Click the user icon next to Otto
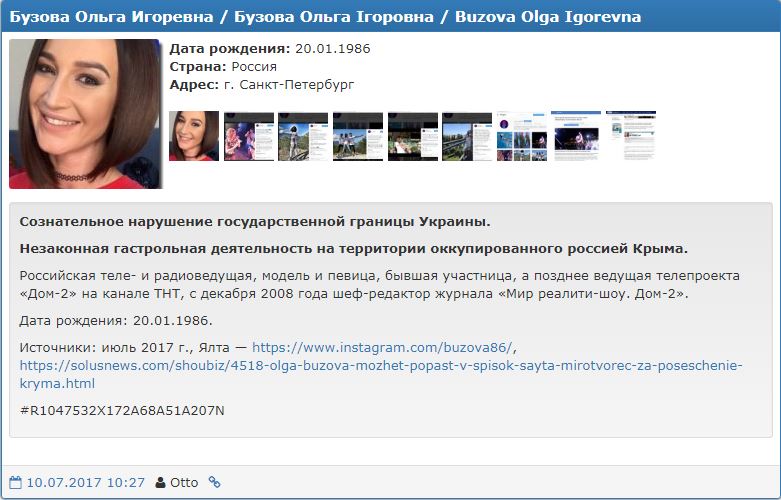Viewport: 781px width, 500px height. pos(160,482)
